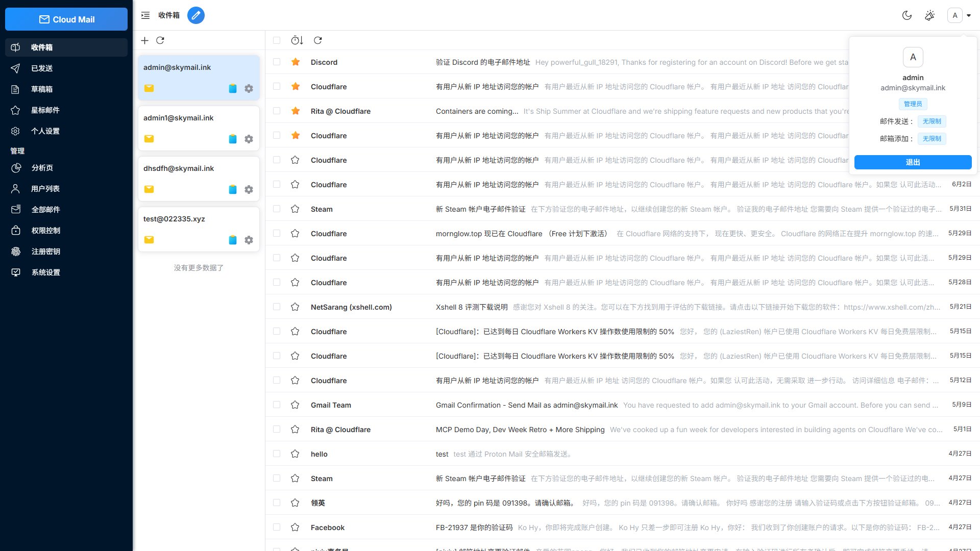Open the NetSarang Xshell 8 email

(x=472, y=307)
